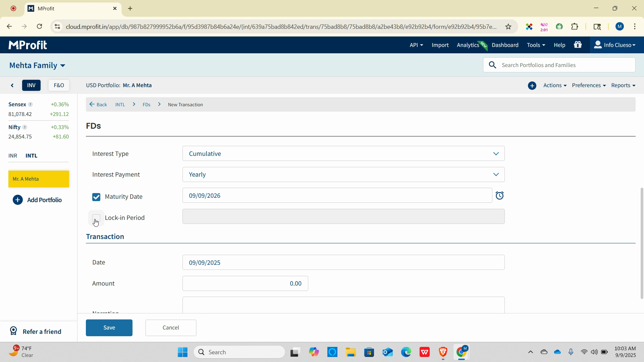The width and height of the screenshot is (644, 362).
Task: Click the collapse sidebar left chevron icon
Action: pos(12,85)
